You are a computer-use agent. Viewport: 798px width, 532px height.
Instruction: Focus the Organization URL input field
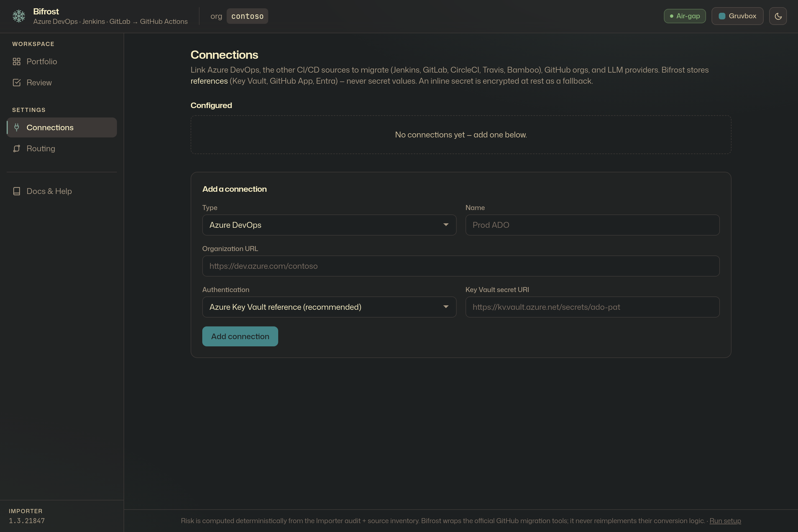pyautogui.click(x=461, y=266)
